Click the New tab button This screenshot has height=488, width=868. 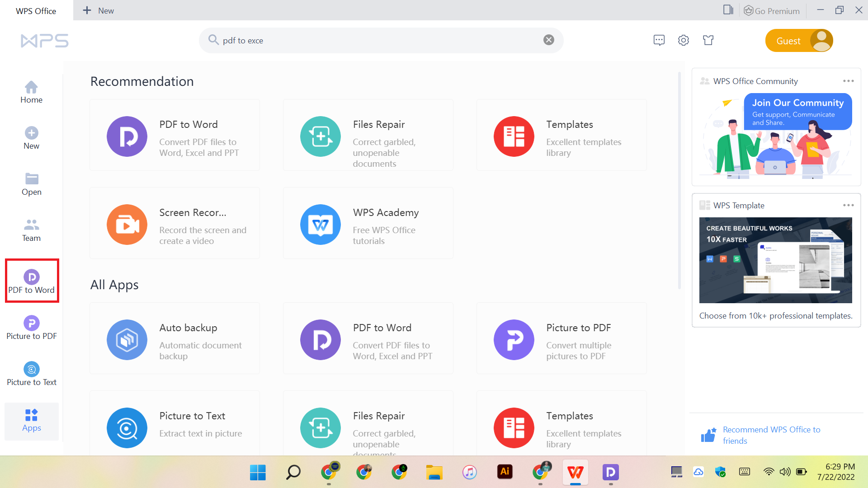99,10
